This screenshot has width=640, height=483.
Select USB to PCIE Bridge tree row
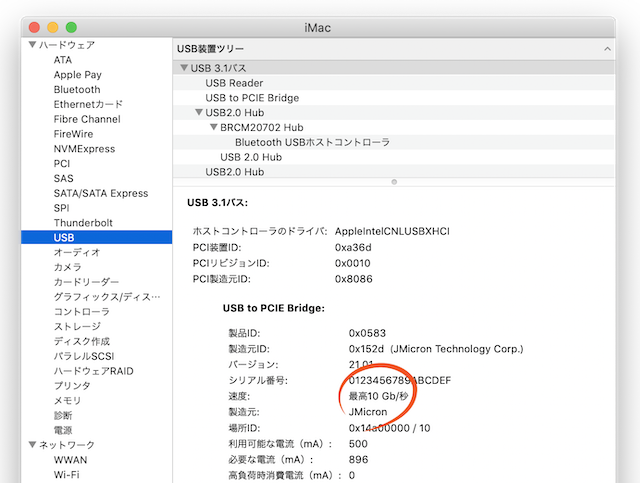pyautogui.click(x=393, y=98)
